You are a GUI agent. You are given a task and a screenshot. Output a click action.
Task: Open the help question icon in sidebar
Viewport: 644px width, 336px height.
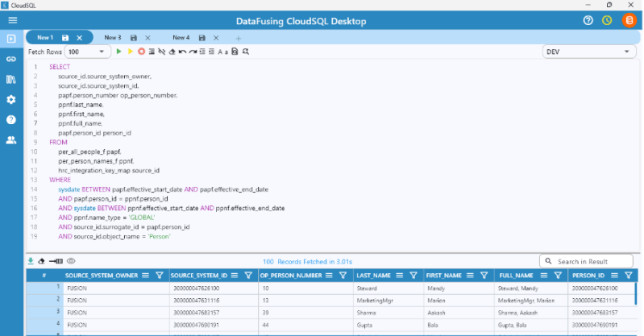point(11,119)
